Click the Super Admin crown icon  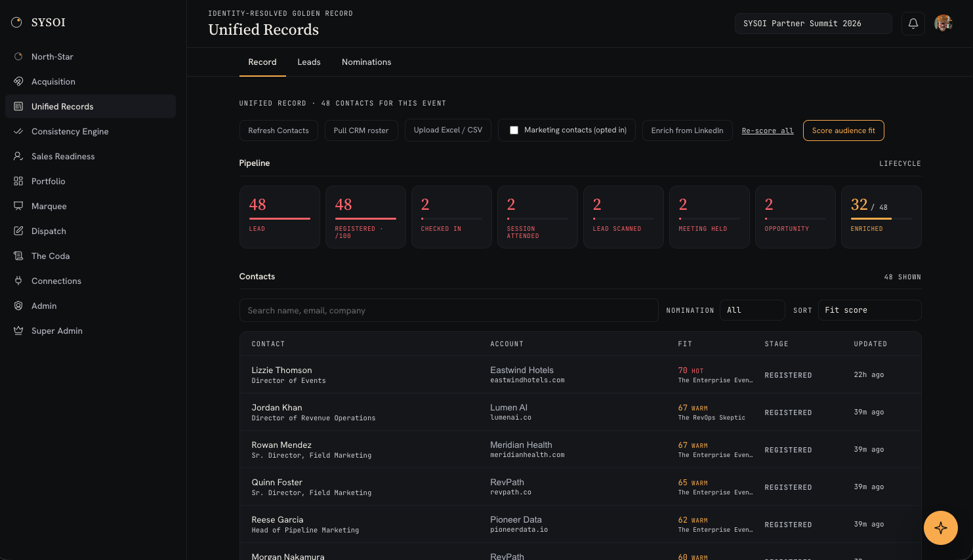(x=18, y=330)
